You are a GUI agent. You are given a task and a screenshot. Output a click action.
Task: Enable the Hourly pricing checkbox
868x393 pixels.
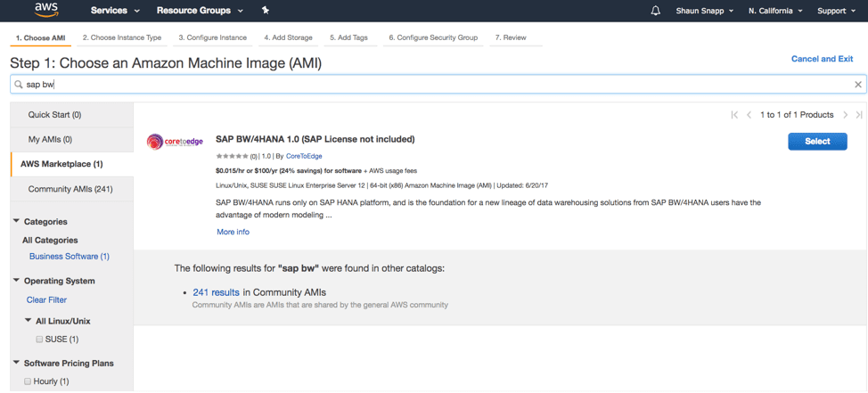28,381
